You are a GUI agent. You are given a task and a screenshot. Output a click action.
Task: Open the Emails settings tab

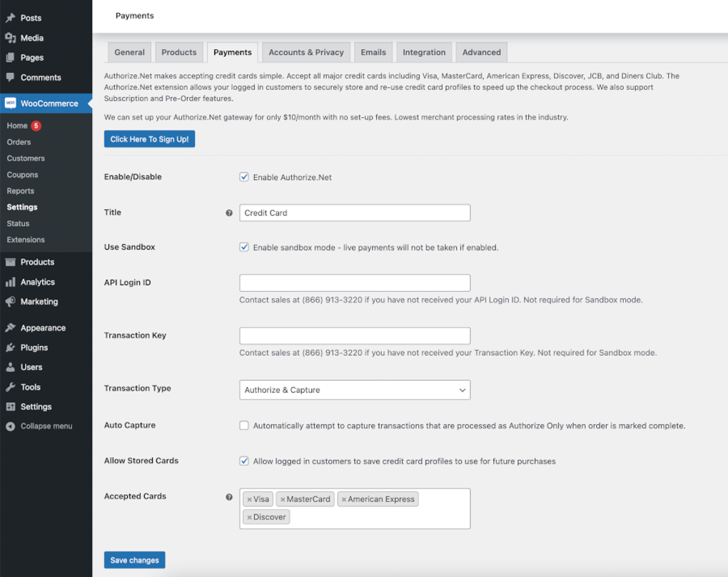[x=373, y=52]
